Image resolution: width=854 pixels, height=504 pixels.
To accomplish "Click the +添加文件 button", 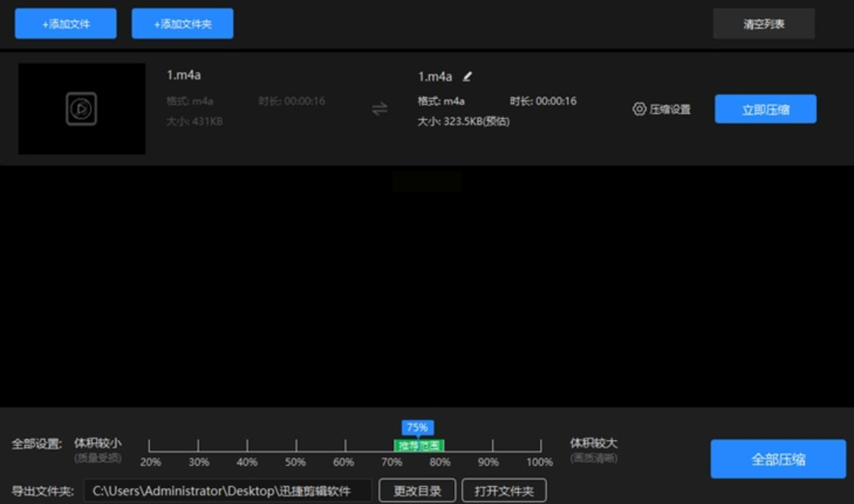I will [x=66, y=24].
